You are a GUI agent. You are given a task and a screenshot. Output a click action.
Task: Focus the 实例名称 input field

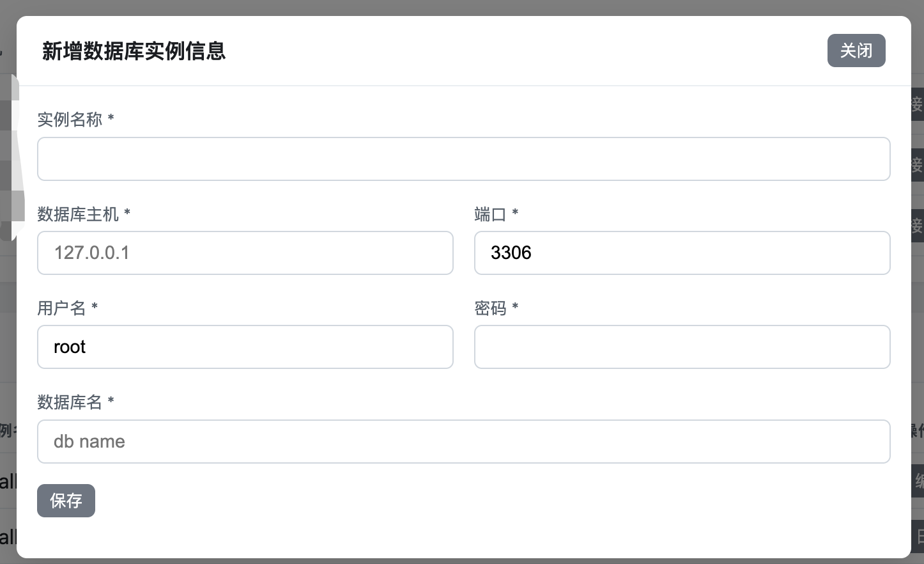pos(463,159)
